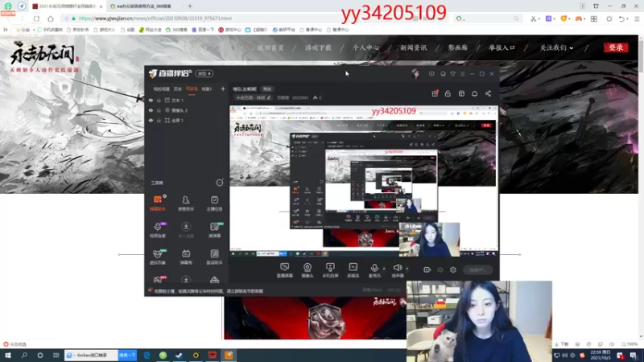Lock the 摄像头 2 source
Viewport: 644px width, 362px height.
pyautogui.click(x=159, y=110)
